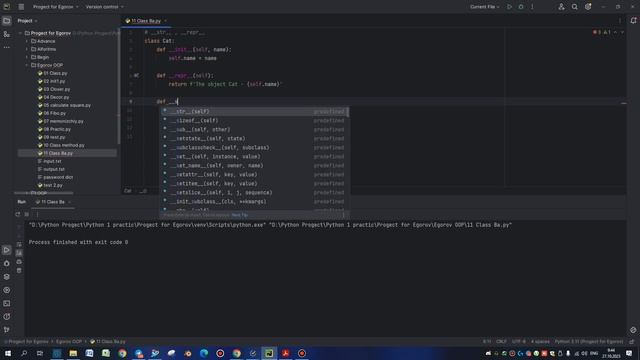
Task: Open the Git tool window
Action: tap(7, 329)
